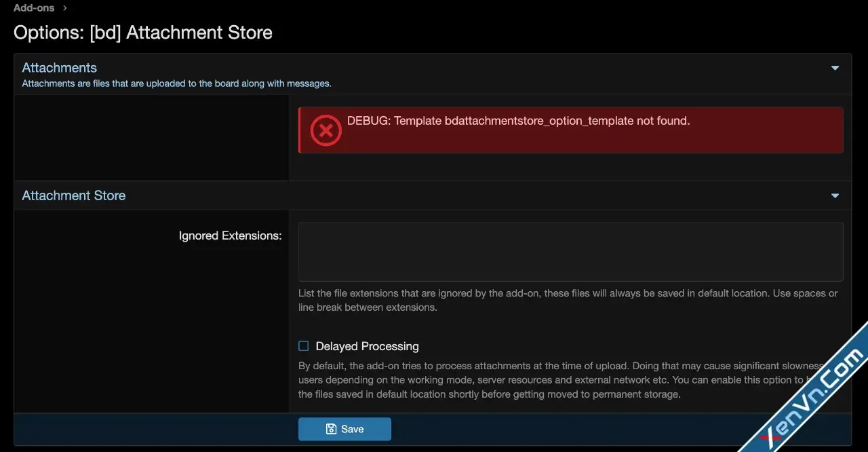Click the Attachments section description text
This screenshot has width=868, height=452.
[x=176, y=84]
